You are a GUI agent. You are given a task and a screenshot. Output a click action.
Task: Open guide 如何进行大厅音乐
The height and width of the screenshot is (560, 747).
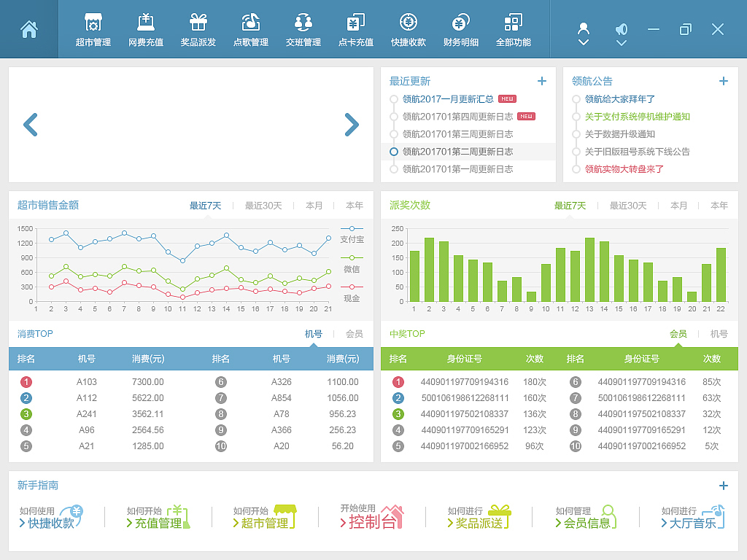[693, 517]
